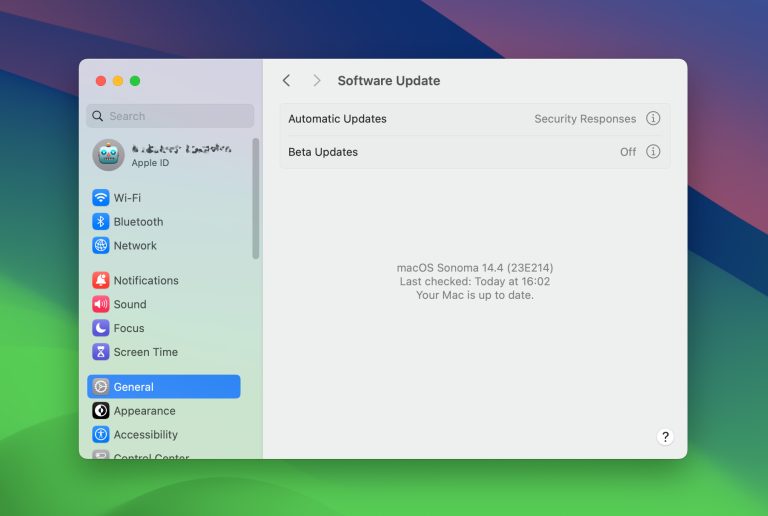Open the Wi-Fi settings icon

(x=101, y=198)
